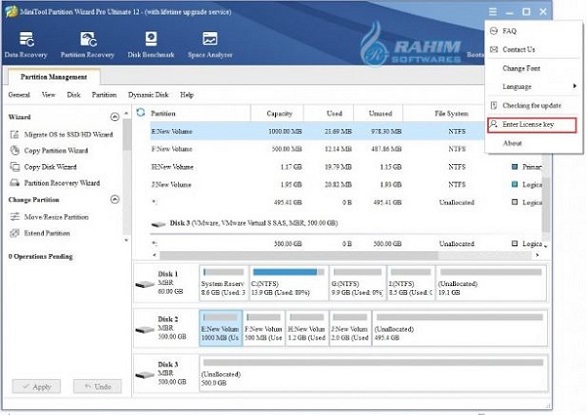Click the refresh icon beside Partition header

click(141, 112)
